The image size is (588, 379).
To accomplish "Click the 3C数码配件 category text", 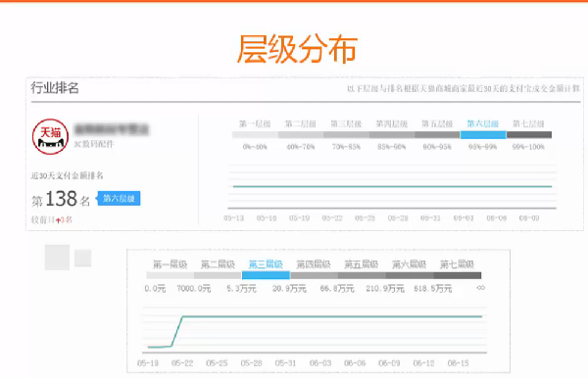I will (94, 144).
